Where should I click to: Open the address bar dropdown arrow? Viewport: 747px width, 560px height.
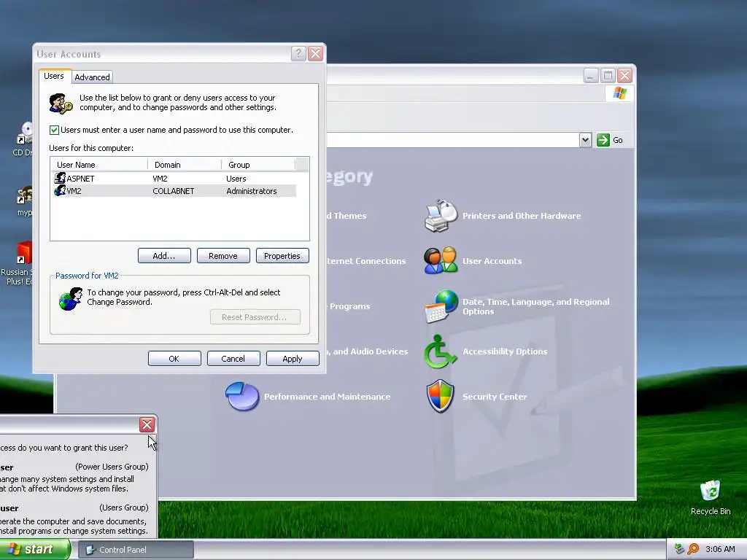click(x=586, y=140)
